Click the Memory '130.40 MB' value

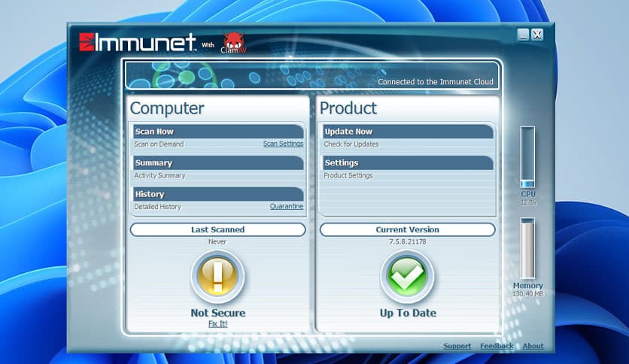pyautogui.click(x=528, y=294)
